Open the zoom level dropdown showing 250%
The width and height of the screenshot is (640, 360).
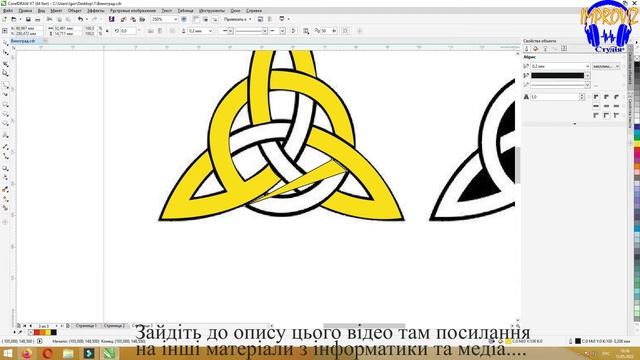point(176,19)
